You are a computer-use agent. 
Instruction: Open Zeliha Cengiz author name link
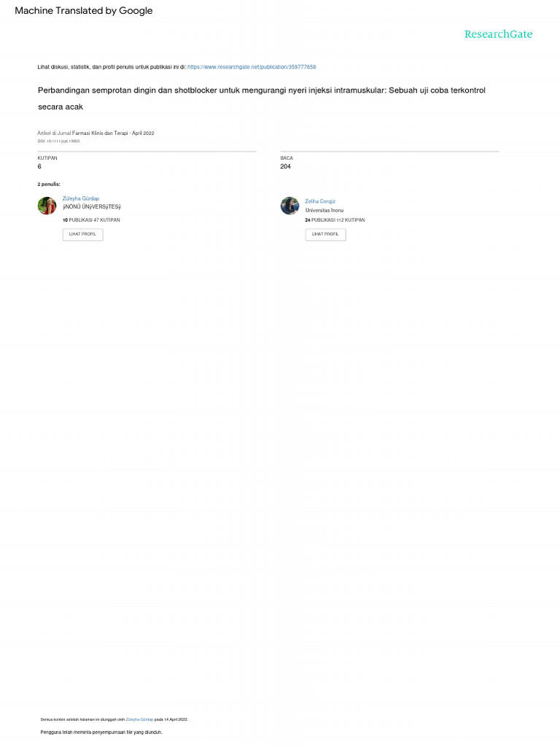pos(320,201)
